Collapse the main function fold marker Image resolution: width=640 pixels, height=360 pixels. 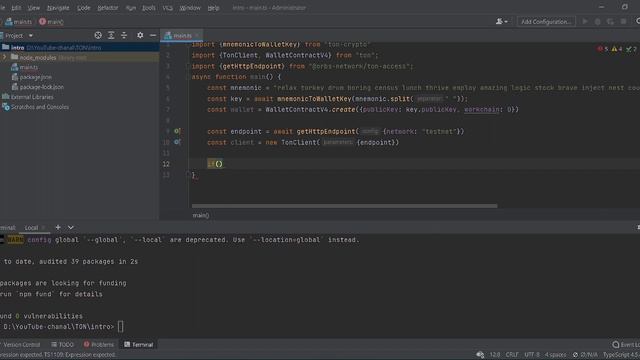[x=188, y=77]
